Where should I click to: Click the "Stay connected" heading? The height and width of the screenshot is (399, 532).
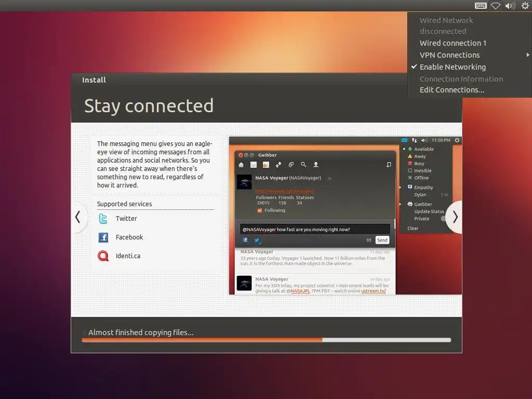pos(149,105)
